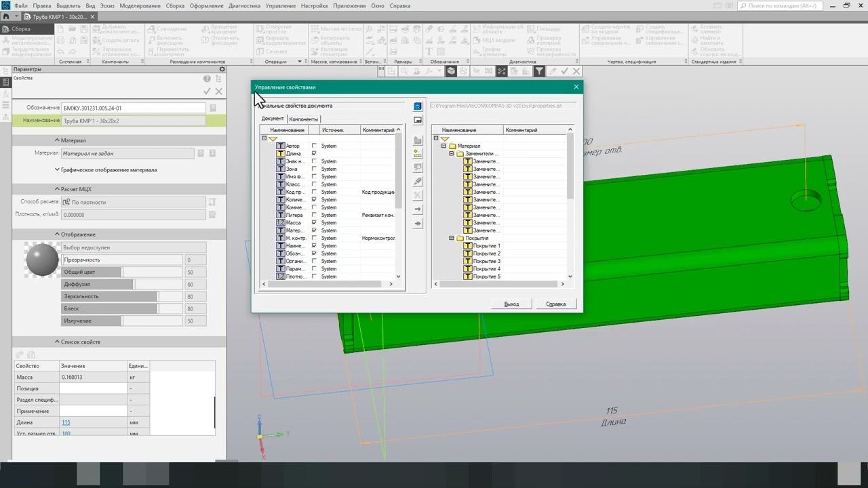
Task: Uncheck the Длина property checkbox
Action: click(x=314, y=154)
